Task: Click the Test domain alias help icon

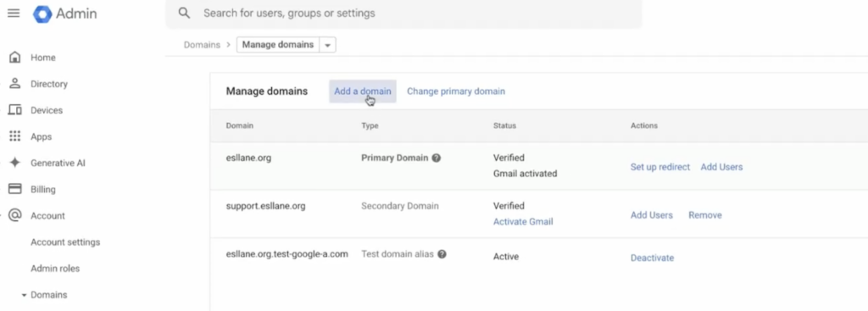Action: click(x=442, y=254)
